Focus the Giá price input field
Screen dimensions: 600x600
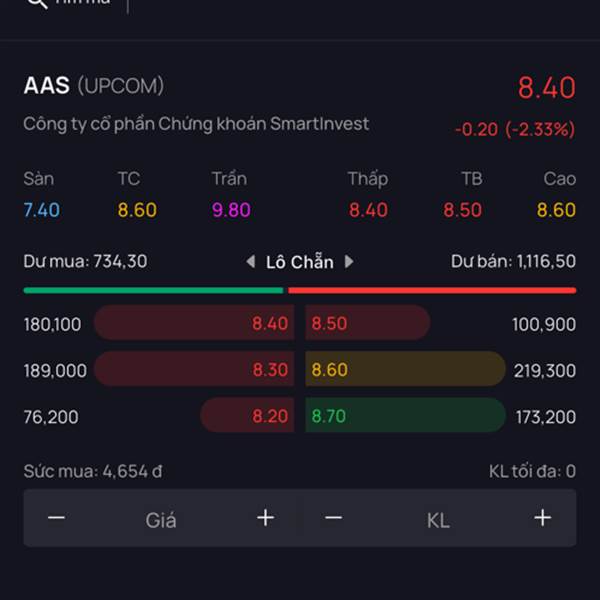161,520
